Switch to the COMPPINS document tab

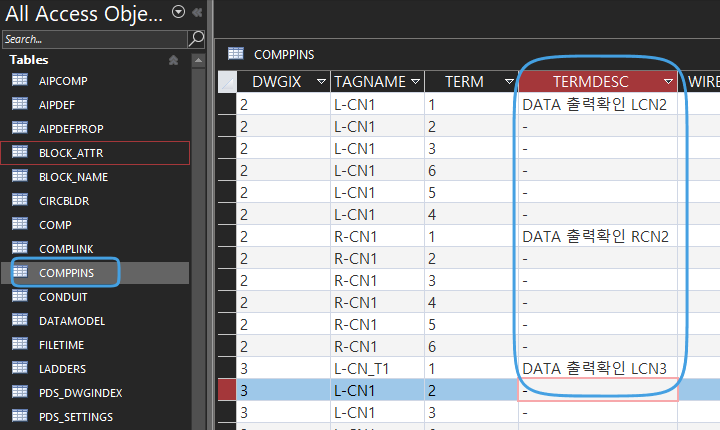pyautogui.click(x=272, y=55)
